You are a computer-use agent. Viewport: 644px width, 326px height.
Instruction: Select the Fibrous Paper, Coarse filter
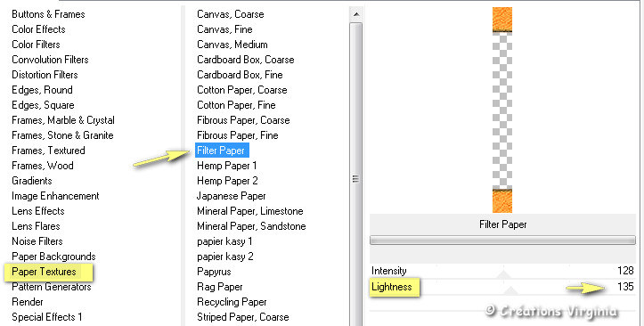[243, 121]
